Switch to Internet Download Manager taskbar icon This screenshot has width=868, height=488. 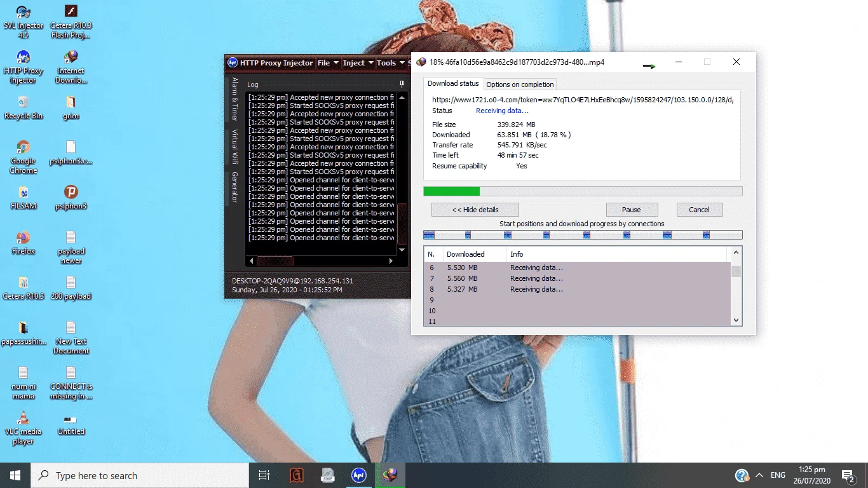coord(390,475)
